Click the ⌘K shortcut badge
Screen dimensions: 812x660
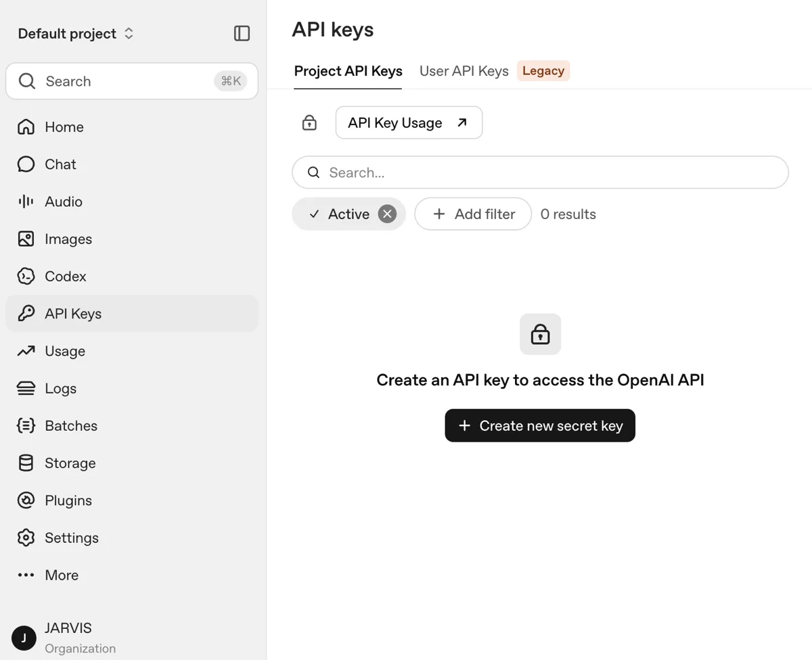point(231,81)
